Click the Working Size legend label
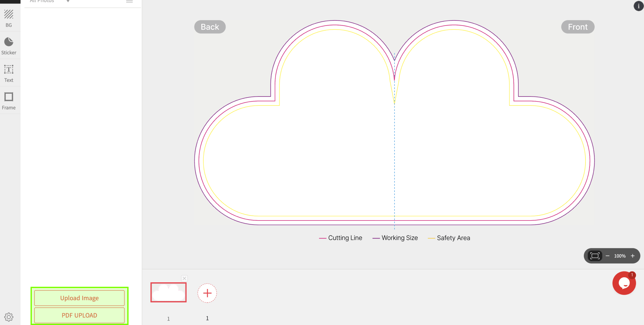The width and height of the screenshot is (644, 325). 400,238
